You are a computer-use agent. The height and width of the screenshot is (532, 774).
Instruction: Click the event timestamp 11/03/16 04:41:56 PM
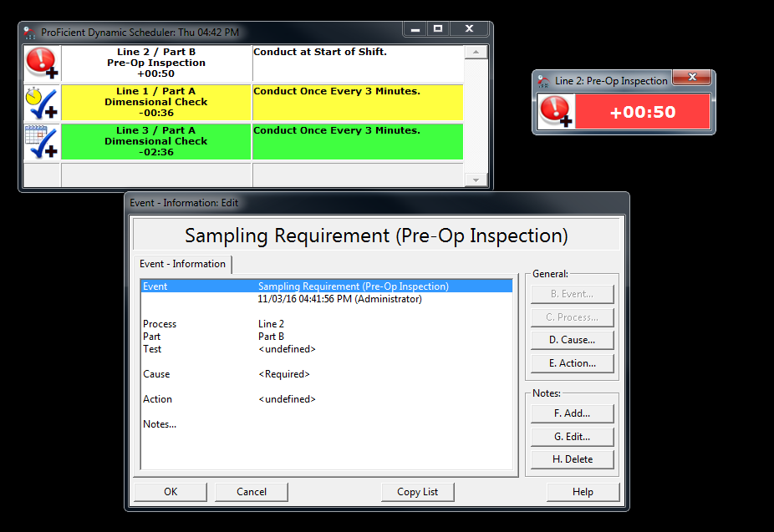339,299
